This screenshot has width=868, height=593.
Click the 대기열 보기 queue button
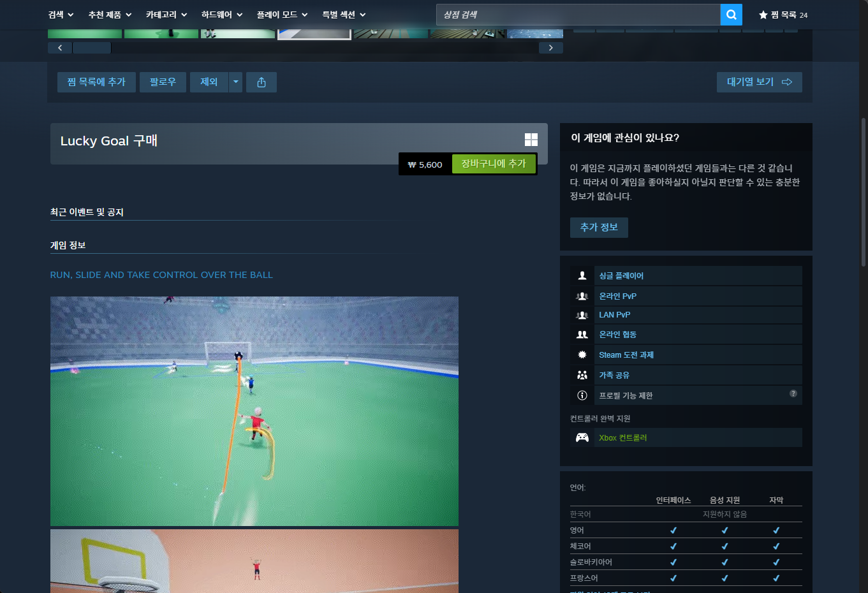tap(760, 82)
